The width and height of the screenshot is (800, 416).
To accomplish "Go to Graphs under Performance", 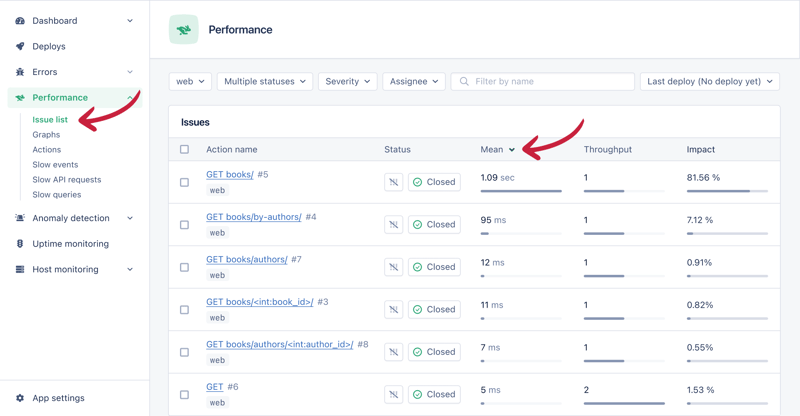I will click(x=46, y=135).
